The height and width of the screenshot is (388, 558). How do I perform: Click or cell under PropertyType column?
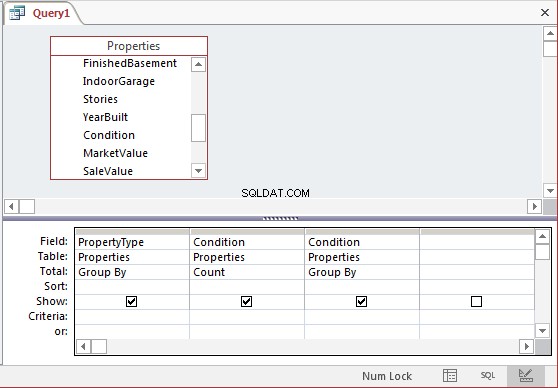(x=132, y=332)
